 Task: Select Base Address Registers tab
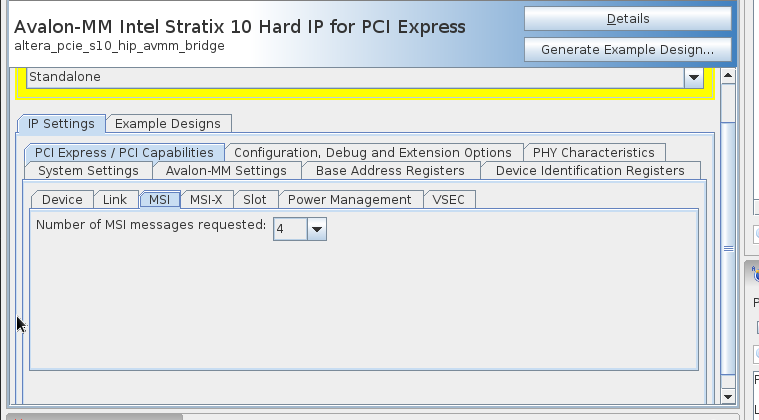click(390, 171)
